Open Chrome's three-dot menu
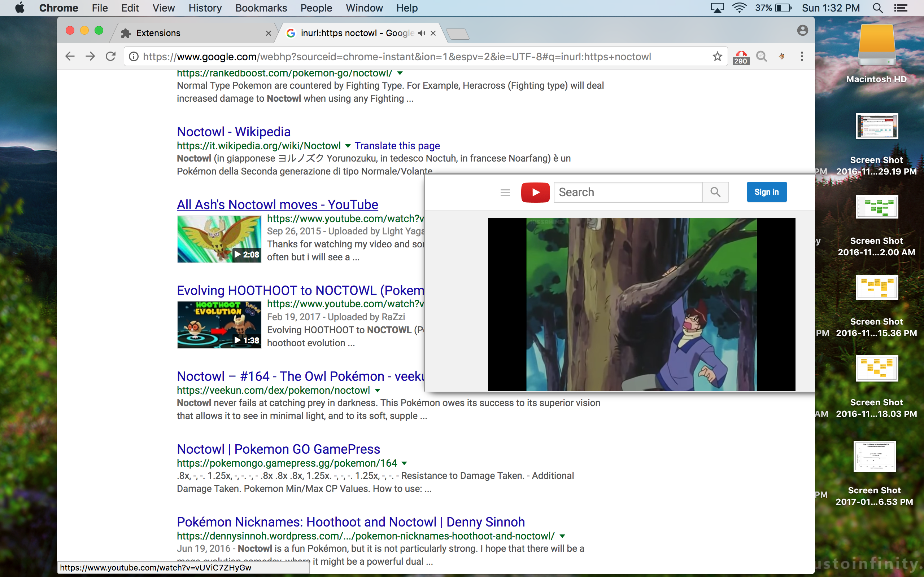This screenshot has height=577, width=924. point(802,57)
